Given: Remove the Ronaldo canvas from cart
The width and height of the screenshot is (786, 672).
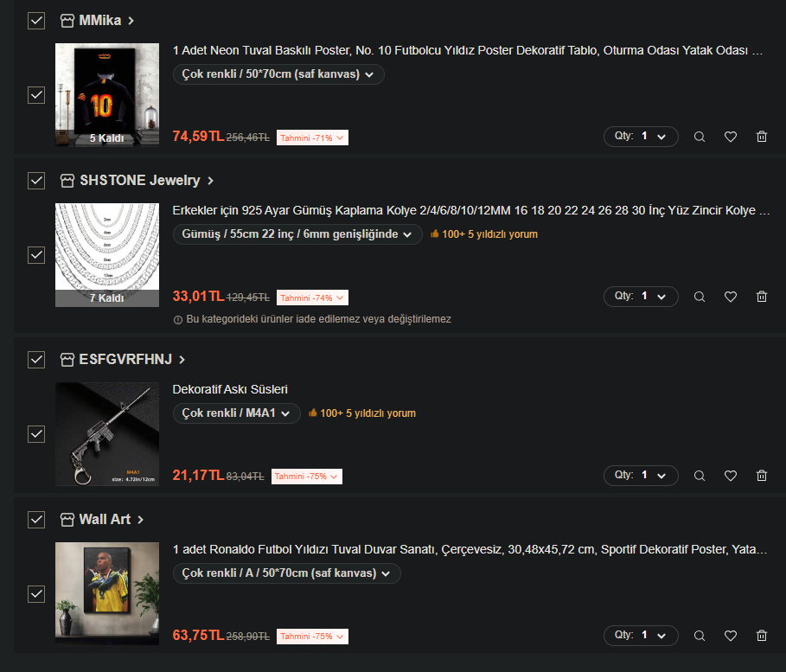Looking at the screenshot, I should coord(762,636).
